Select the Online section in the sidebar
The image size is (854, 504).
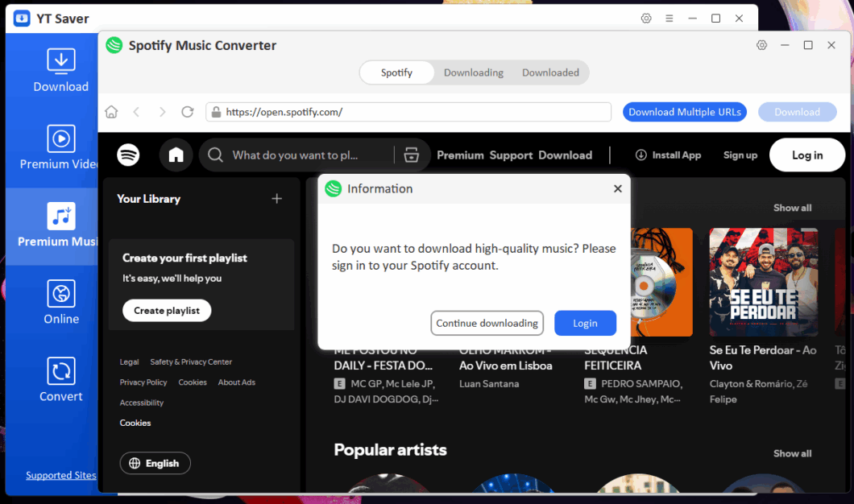60,302
